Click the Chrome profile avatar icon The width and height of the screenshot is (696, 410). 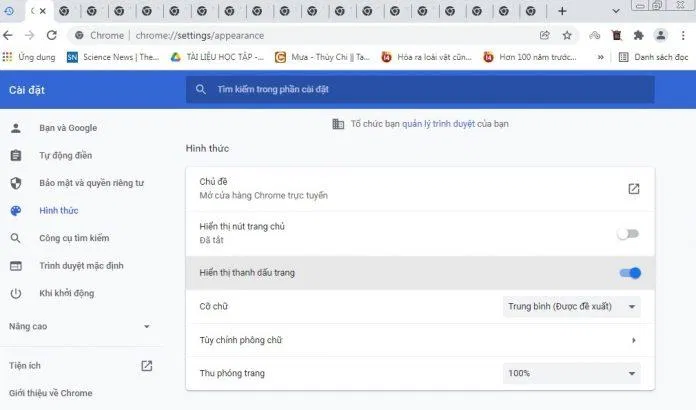(660, 35)
